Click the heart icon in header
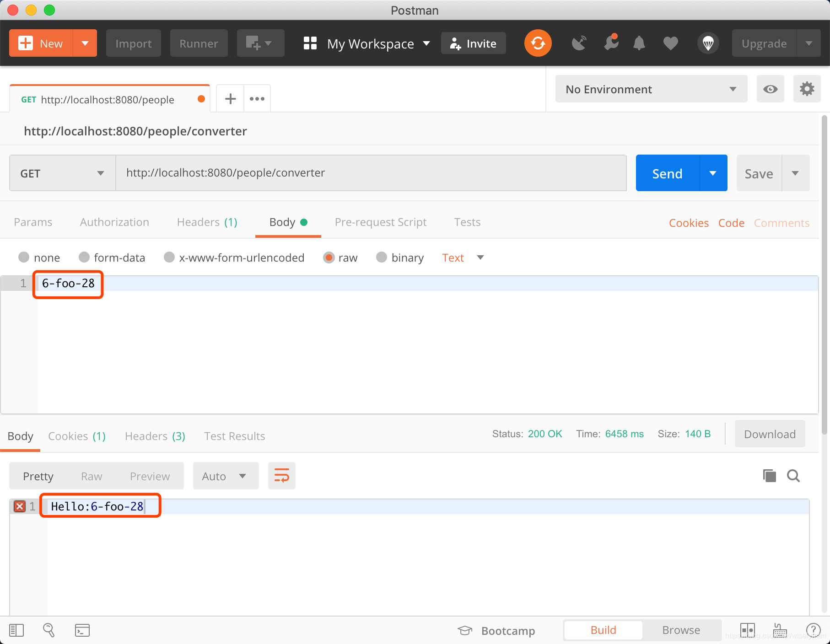The width and height of the screenshot is (830, 644). pos(670,43)
